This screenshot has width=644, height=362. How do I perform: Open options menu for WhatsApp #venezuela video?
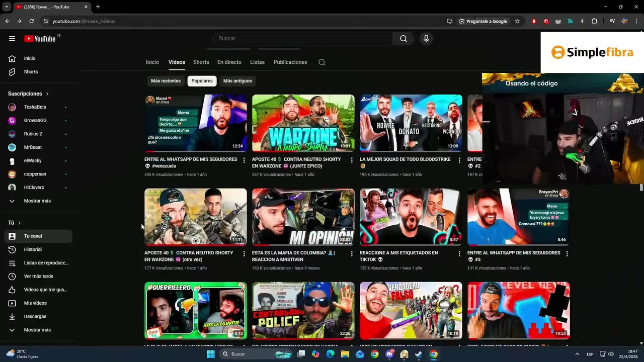[244, 160]
